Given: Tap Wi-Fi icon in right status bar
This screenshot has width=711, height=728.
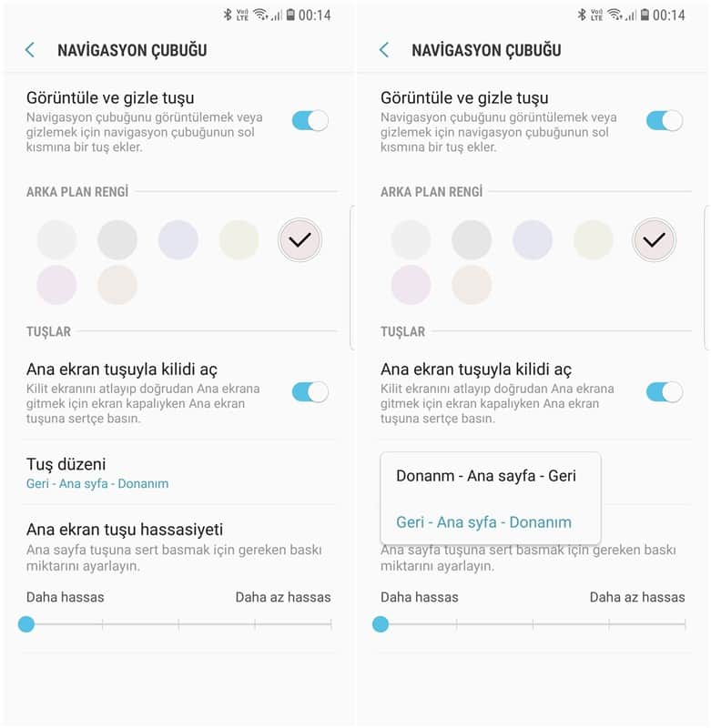Looking at the screenshot, I should [615, 15].
